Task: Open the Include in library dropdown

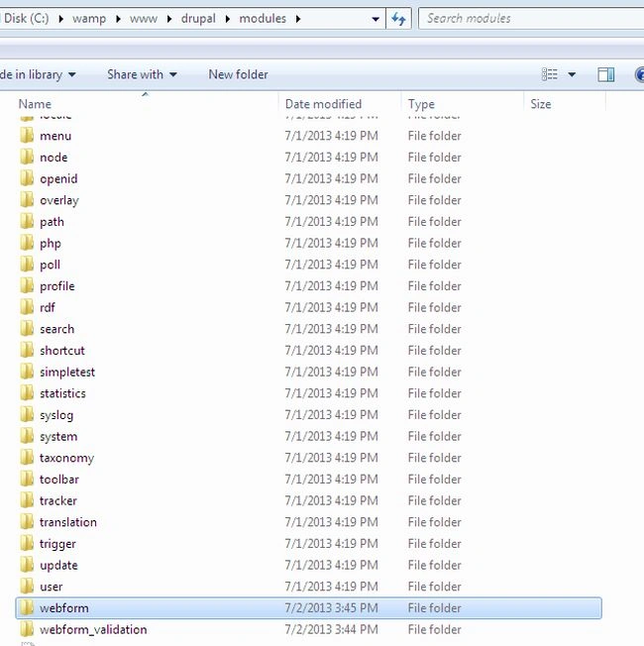Action: pos(38,74)
